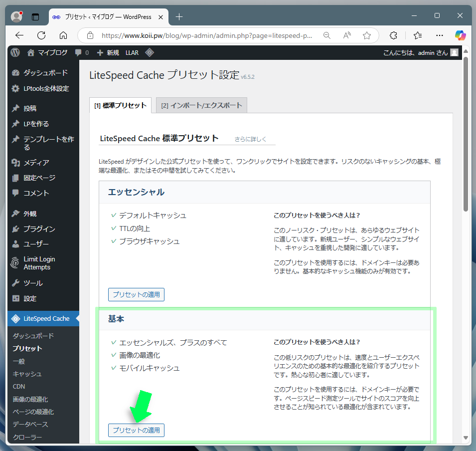
Task: Open browser Settings and more menu
Action: coord(439,35)
